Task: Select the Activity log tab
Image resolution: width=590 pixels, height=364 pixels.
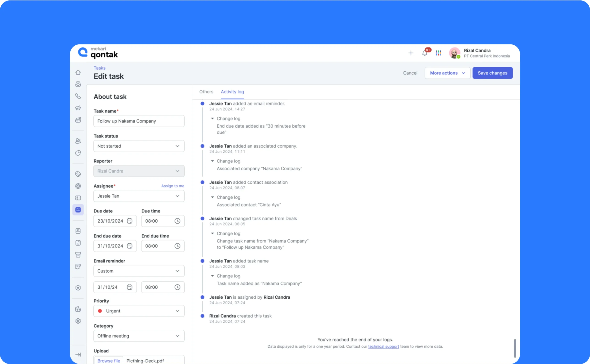Action: pyautogui.click(x=232, y=92)
